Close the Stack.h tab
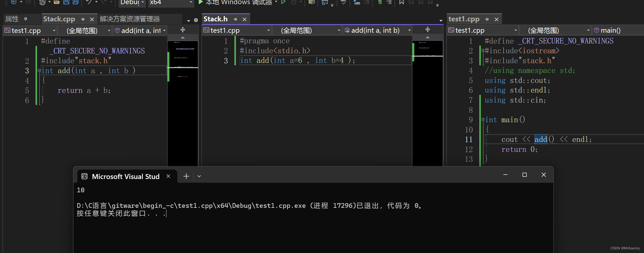Image resolution: width=644 pixels, height=253 pixels. coord(244,19)
